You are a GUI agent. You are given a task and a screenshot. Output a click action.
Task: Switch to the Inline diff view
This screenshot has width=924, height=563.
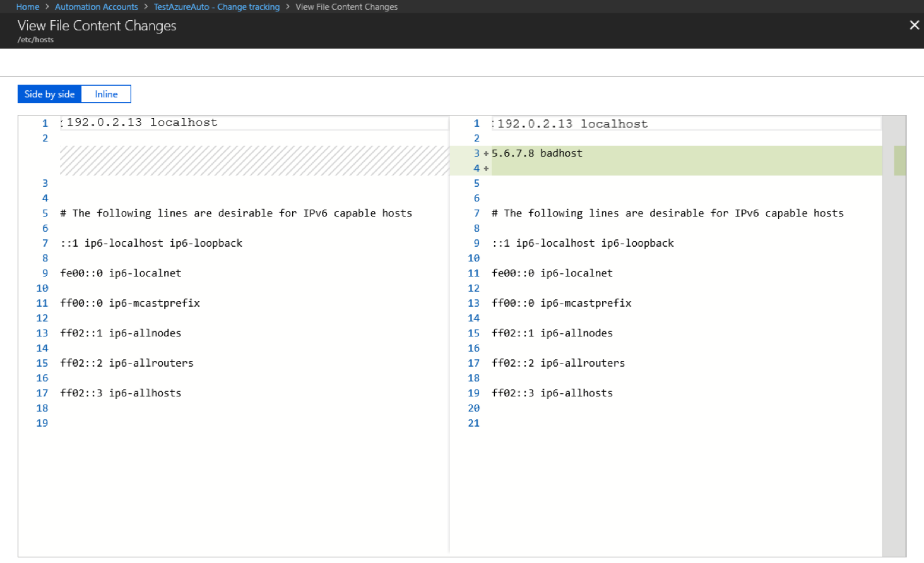[105, 93]
